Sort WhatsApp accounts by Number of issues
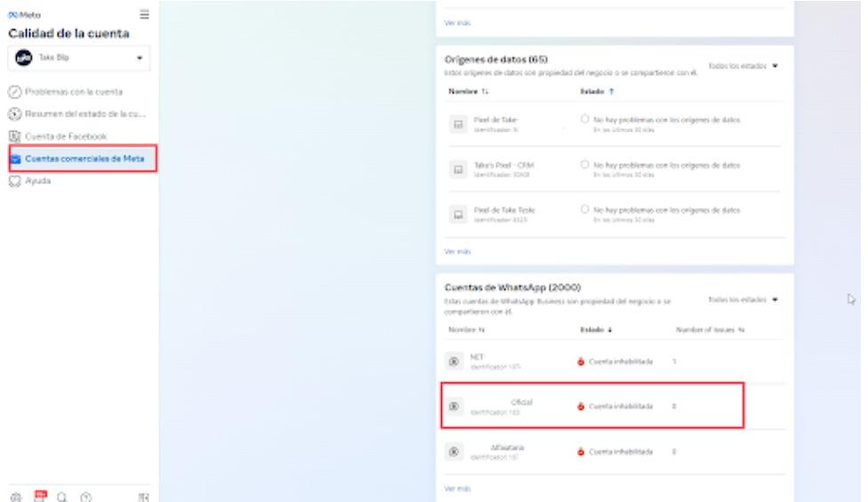Screen dimensions: 868x502 (711, 330)
